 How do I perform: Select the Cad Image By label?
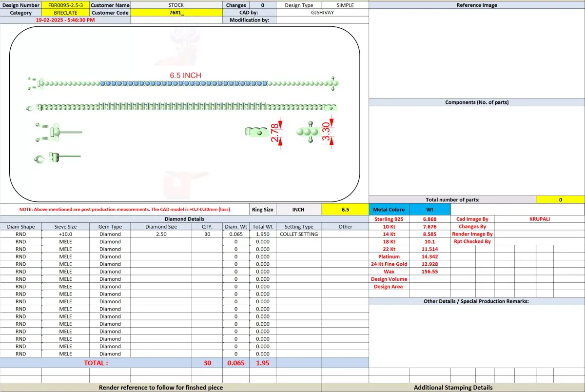tap(472, 219)
